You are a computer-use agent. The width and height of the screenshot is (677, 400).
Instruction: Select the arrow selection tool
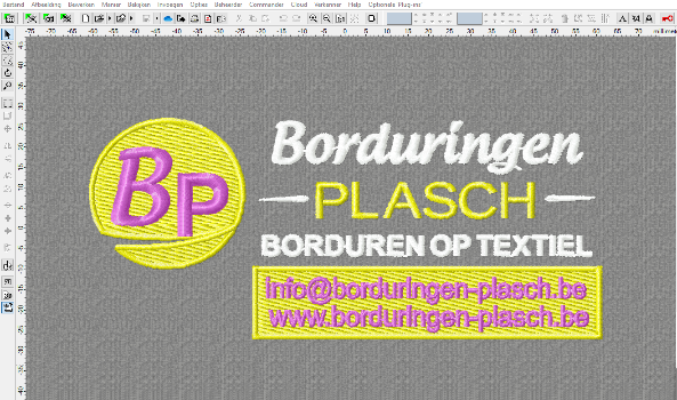(7, 35)
